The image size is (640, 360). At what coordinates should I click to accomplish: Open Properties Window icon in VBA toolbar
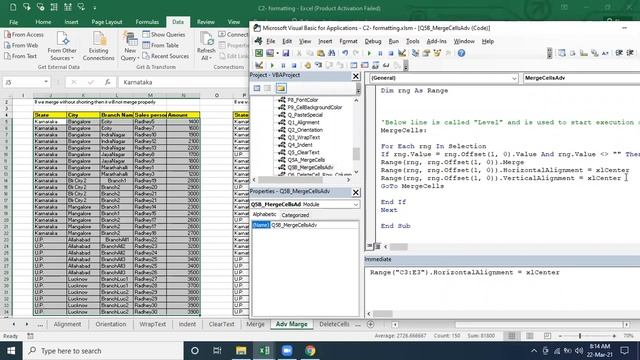426,53
